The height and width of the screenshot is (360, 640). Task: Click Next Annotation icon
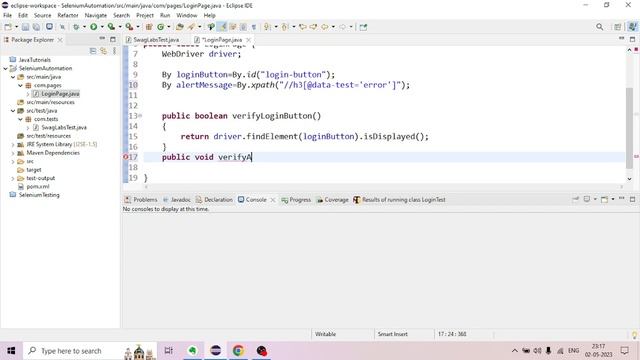pyautogui.click(x=267, y=27)
